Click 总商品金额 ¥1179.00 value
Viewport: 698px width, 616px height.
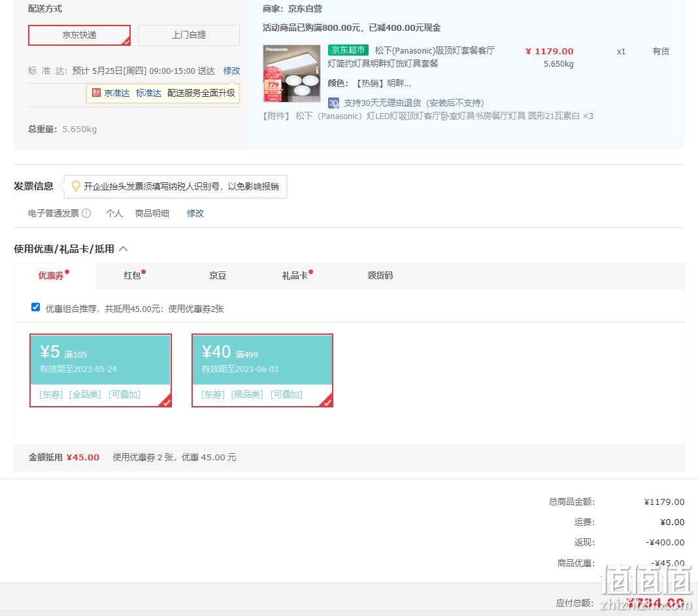(x=664, y=502)
